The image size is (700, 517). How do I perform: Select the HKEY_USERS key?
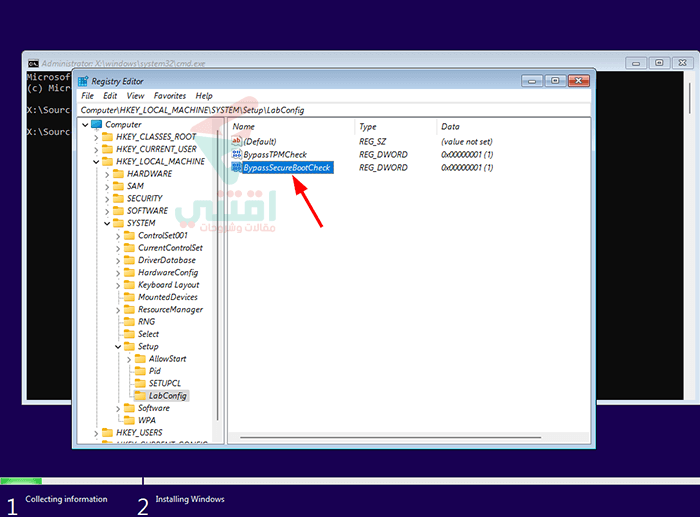coord(139,433)
